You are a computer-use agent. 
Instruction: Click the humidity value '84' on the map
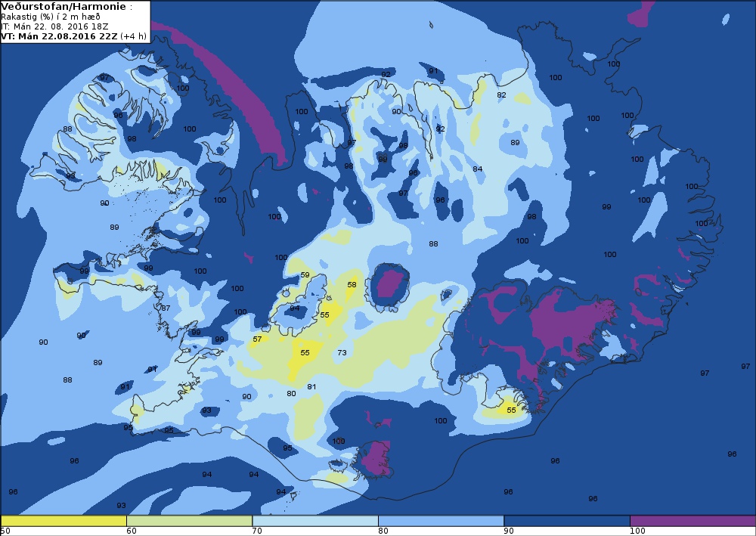[477, 169]
